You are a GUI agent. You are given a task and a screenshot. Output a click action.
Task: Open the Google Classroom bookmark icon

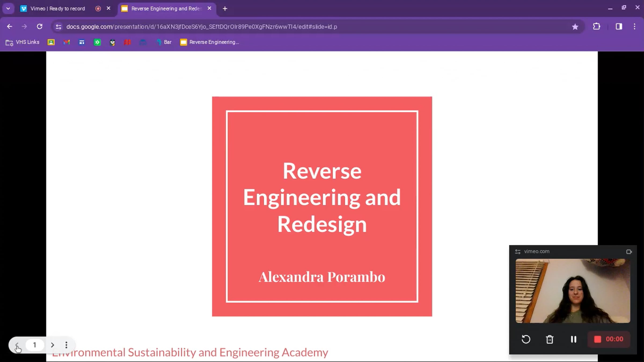51,42
